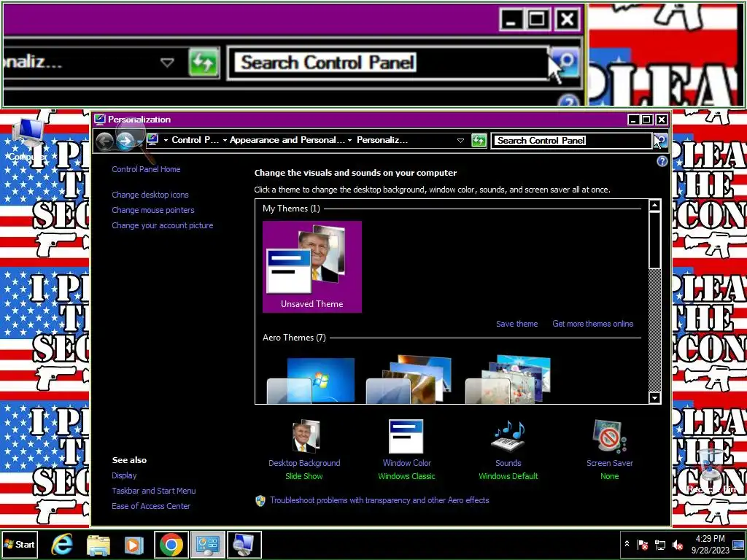Select the third Aero theme thumbnail

tap(508, 379)
